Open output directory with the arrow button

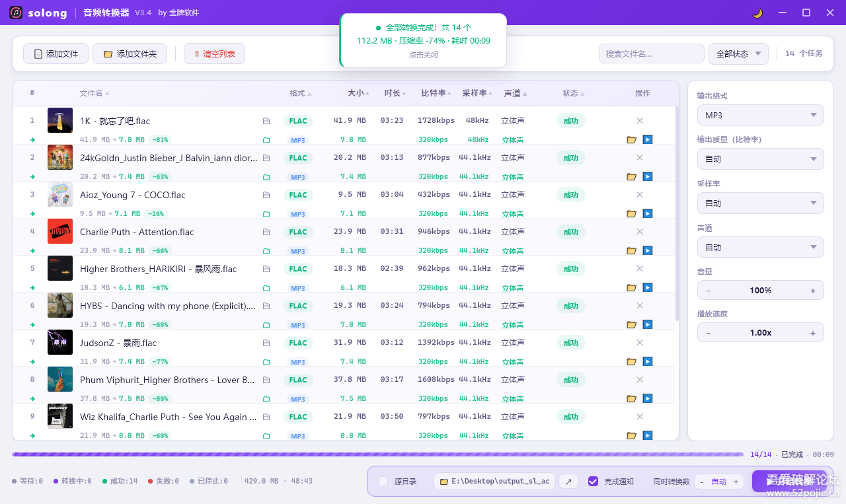click(x=568, y=482)
